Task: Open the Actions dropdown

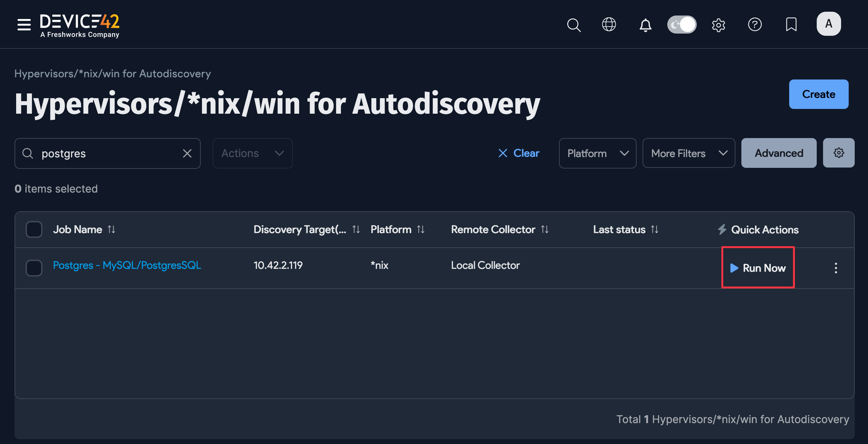Action: [x=252, y=153]
